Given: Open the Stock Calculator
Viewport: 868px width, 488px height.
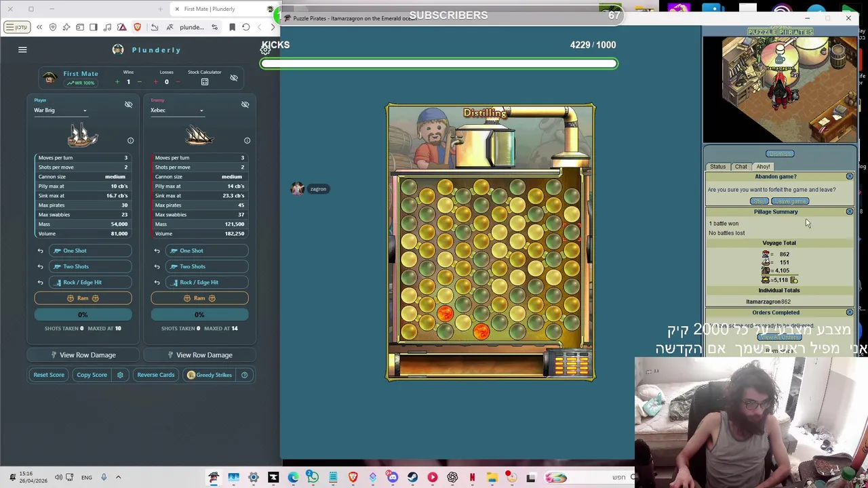Looking at the screenshot, I should click(x=204, y=81).
